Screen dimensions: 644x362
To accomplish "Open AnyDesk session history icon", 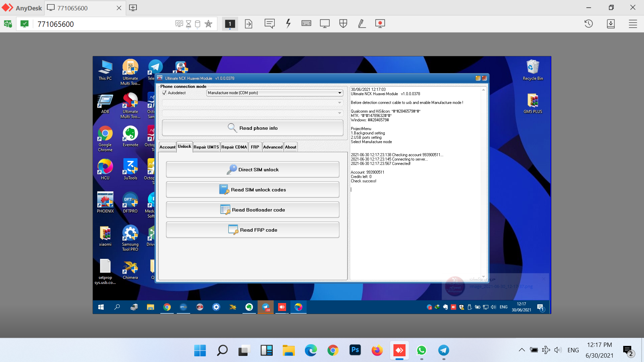I will pyautogui.click(x=589, y=24).
